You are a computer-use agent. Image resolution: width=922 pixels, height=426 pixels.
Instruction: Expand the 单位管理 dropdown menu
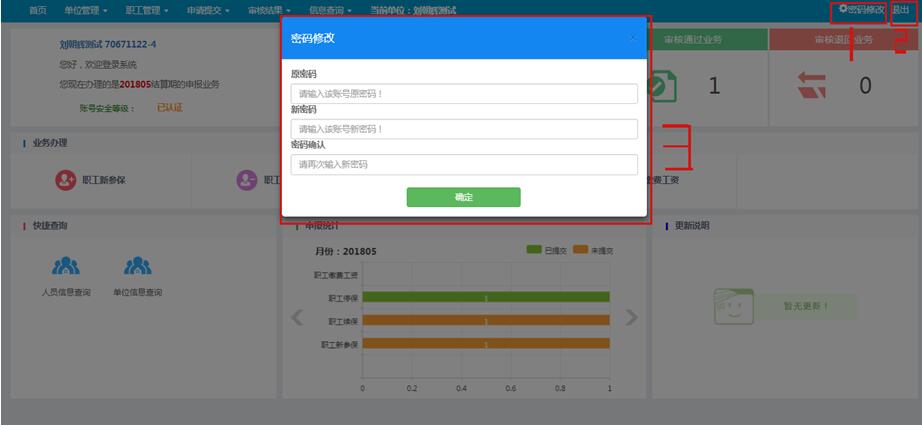coord(84,10)
